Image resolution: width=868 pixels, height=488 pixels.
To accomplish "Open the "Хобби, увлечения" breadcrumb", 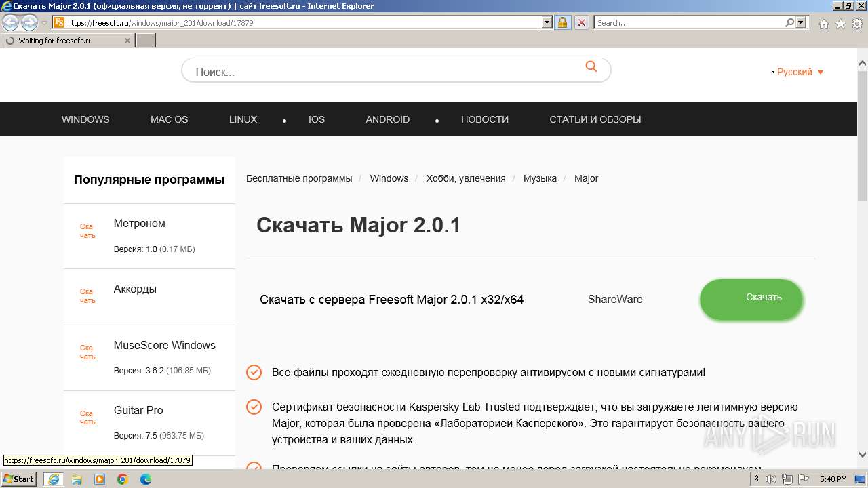I will click(466, 178).
